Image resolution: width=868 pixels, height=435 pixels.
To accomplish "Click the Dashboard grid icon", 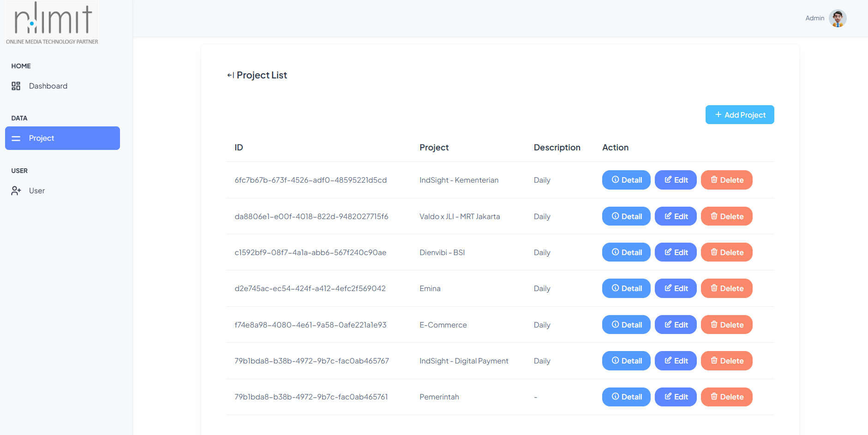I will tap(16, 86).
